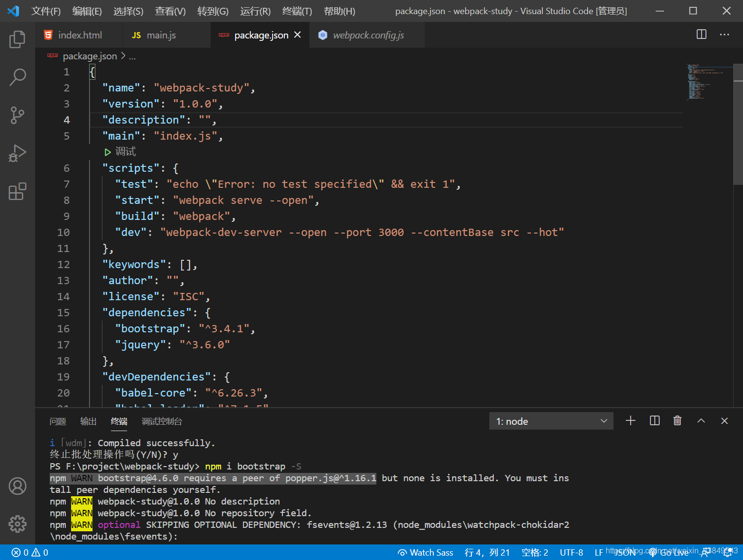The width and height of the screenshot is (743, 560).
Task: Open the Manage gear settings icon
Action: click(17, 524)
